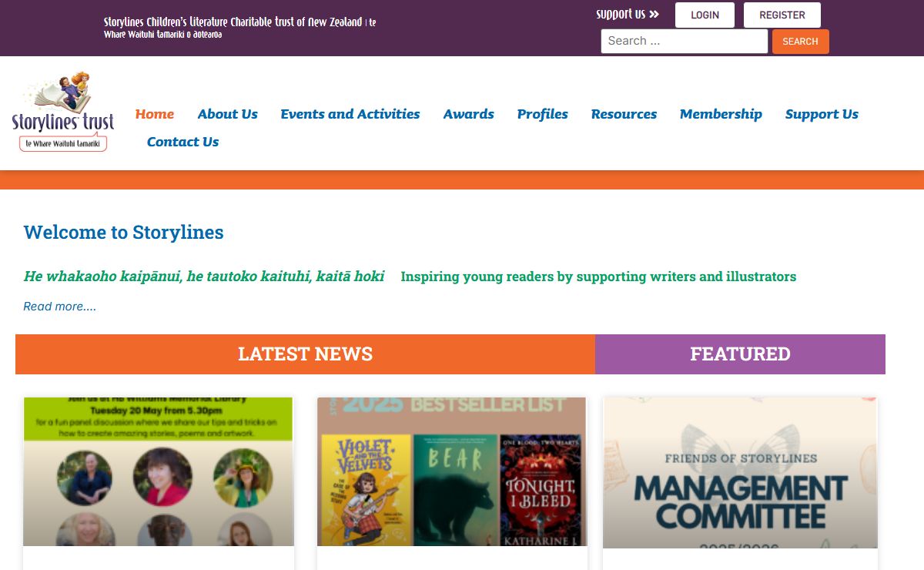
Task: Open the About Us menu
Action: tap(227, 114)
